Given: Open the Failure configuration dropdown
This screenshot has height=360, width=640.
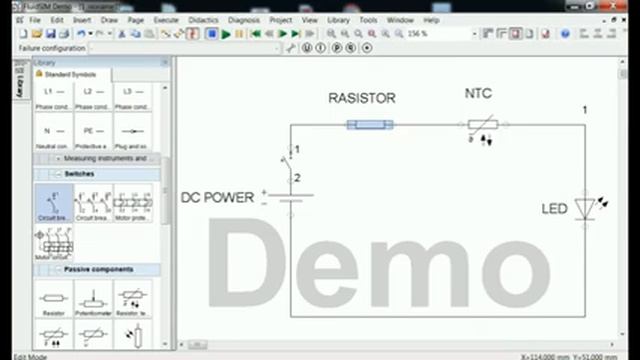Looking at the screenshot, I should click(x=277, y=49).
